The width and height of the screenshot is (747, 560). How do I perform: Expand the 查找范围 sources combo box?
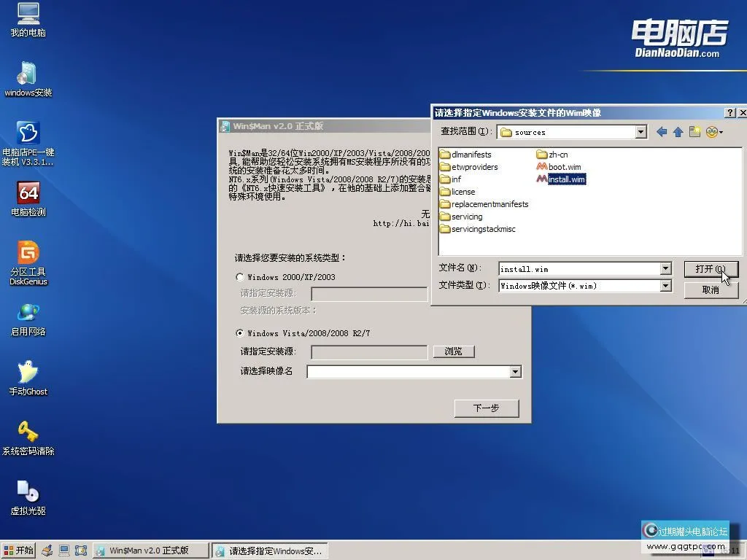(641, 132)
